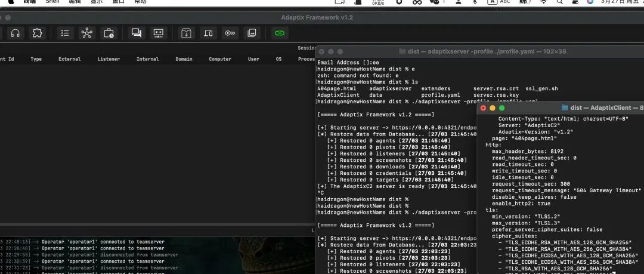This screenshot has height=274, width=644.
Task: Show the sessions graph view
Action: pos(86,33)
